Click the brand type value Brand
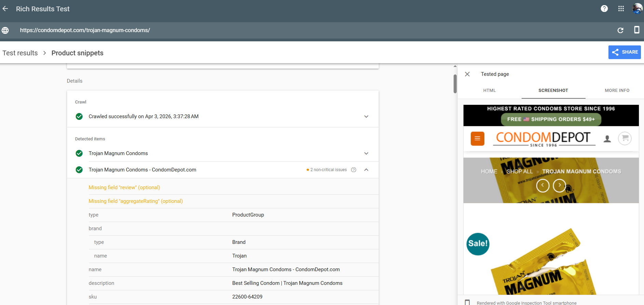The width and height of the screenshot is (644, 305). coord(239,242)
